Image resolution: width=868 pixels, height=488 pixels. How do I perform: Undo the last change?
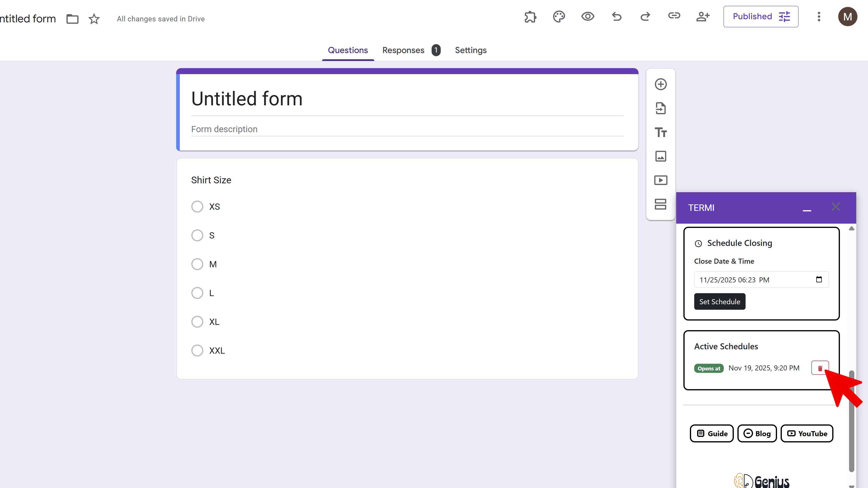(617, 17)
